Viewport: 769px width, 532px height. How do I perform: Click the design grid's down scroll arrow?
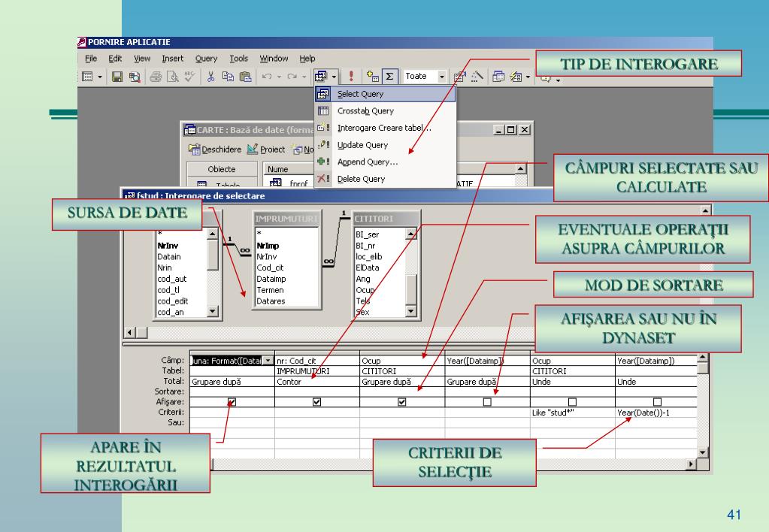click(x=702, y=452)
